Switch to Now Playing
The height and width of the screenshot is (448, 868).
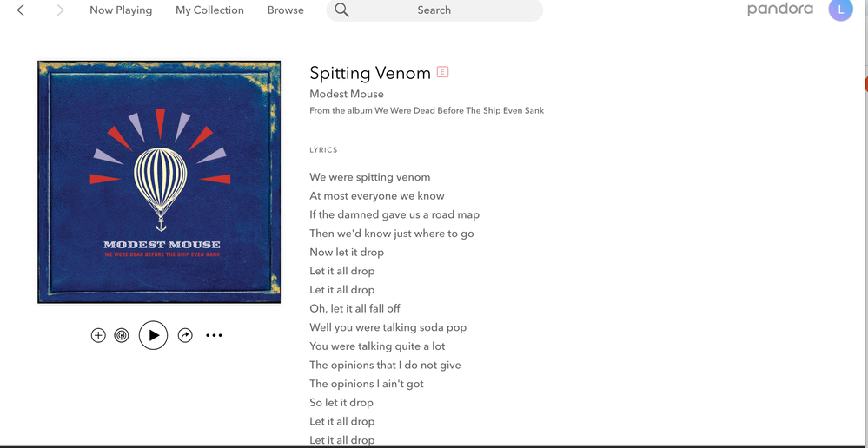[x=121, y=10]
